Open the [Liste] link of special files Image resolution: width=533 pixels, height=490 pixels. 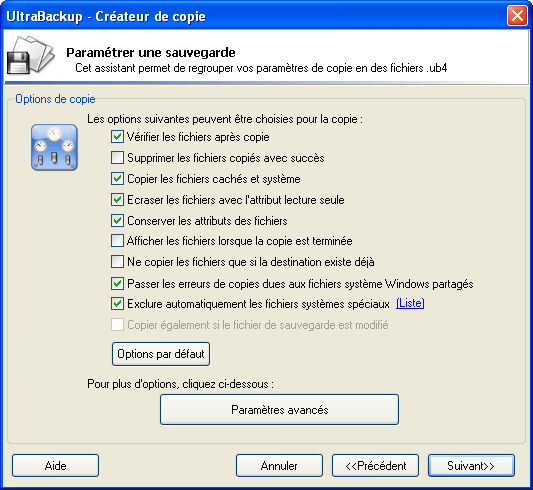410,303
